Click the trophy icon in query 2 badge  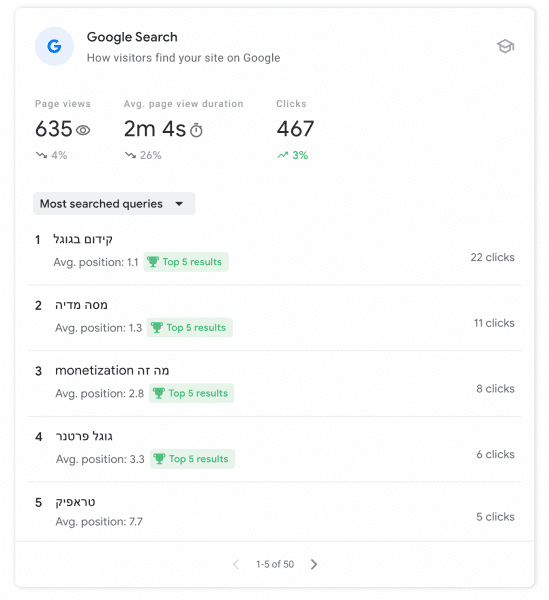click(156, 328)
